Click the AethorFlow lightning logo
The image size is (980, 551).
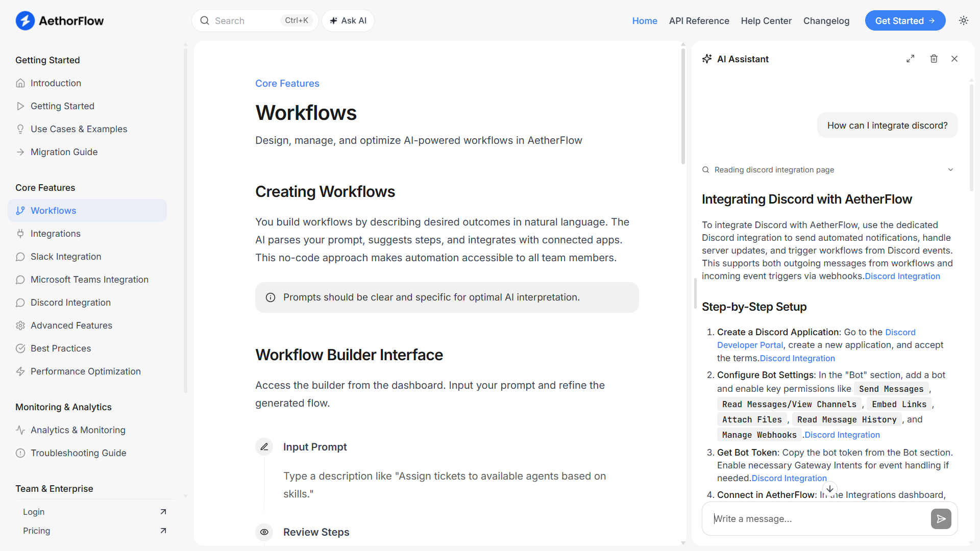[25, 20]
